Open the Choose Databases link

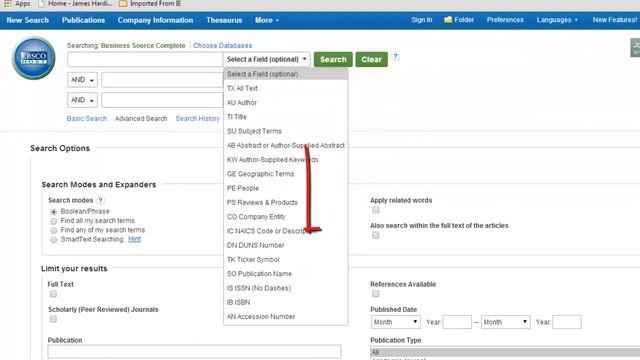[x=222, y=45]
